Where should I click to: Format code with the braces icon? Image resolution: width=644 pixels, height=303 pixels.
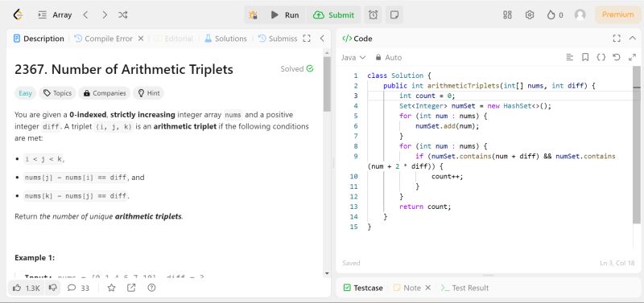click(x=601, y=57)
